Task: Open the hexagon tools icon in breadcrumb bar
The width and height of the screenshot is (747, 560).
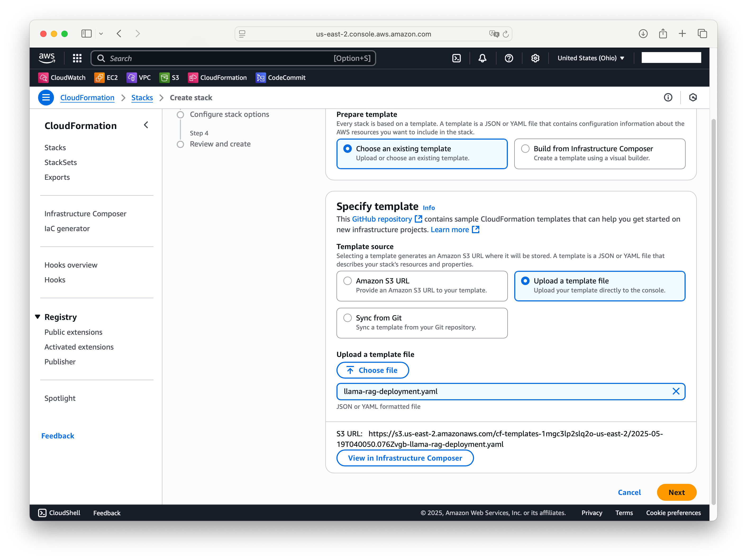Action: pos(693,98)
